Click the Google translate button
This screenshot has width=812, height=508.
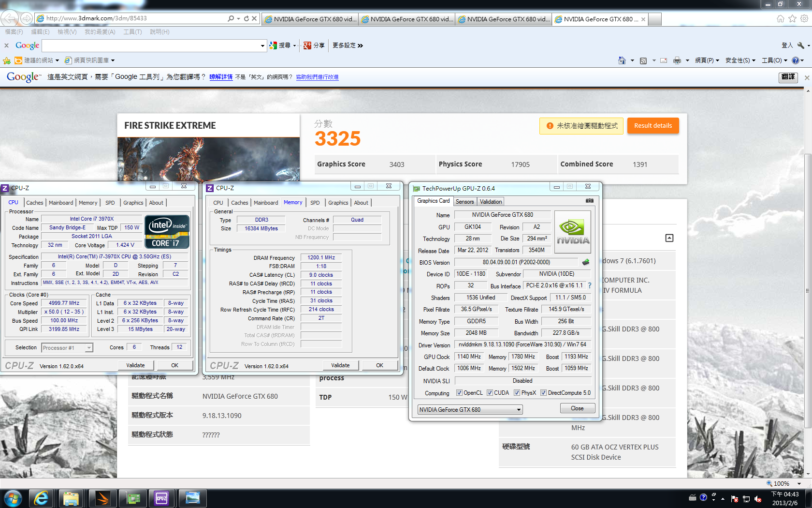point(788,77)
